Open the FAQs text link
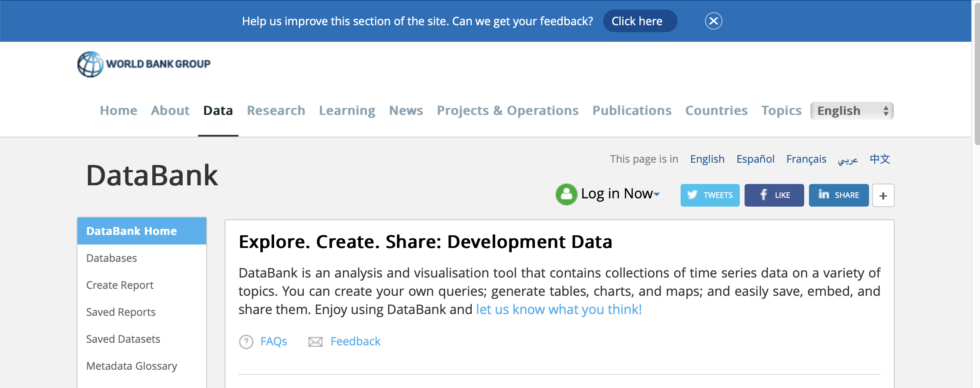 (x=274, y=341)
